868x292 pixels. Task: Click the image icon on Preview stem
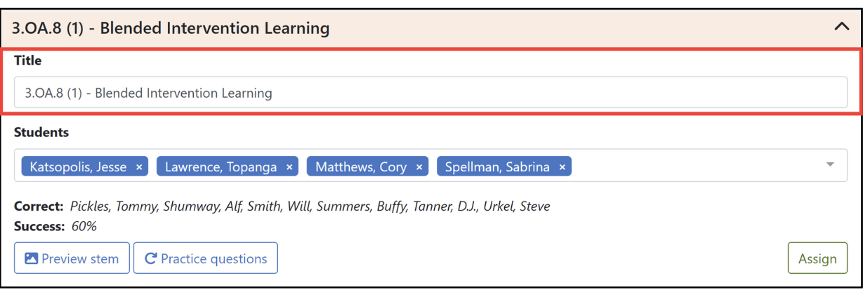pos(31,258)
